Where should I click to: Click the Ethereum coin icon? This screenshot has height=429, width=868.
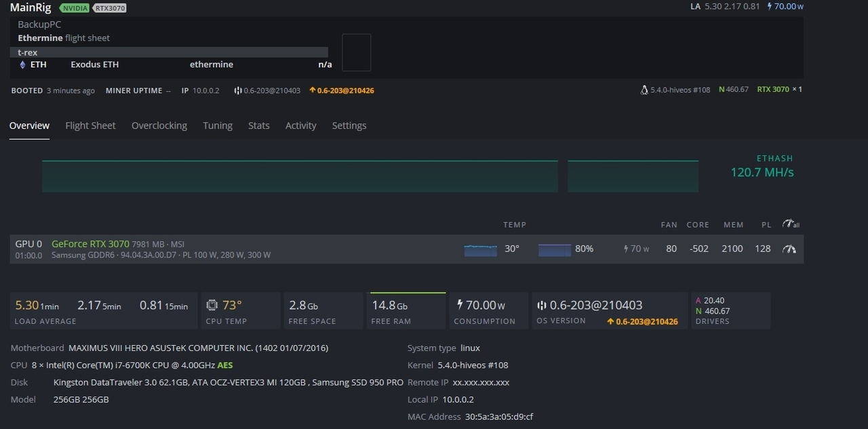point(22,64)
